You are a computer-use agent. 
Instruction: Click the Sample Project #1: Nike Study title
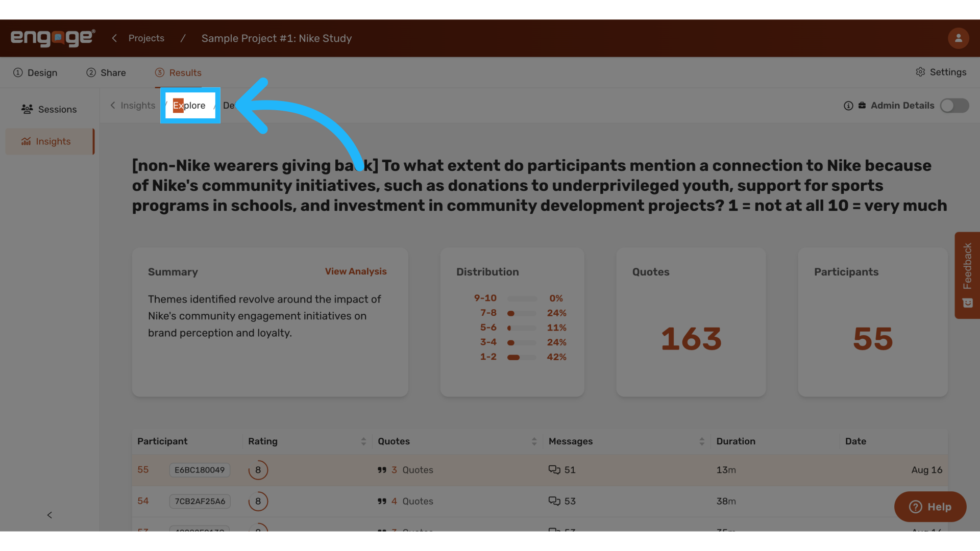[x=276, y=38]
